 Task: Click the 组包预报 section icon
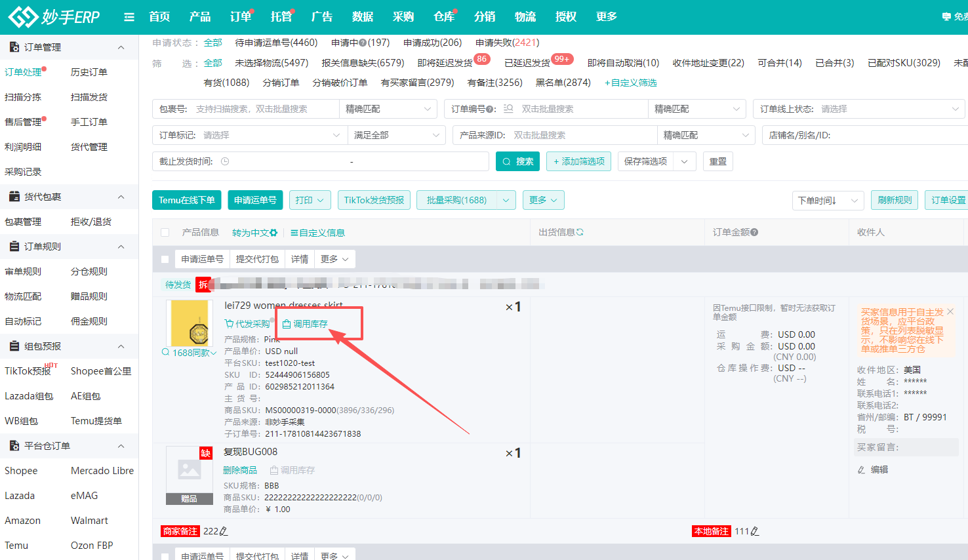click(x=14, y=346)
